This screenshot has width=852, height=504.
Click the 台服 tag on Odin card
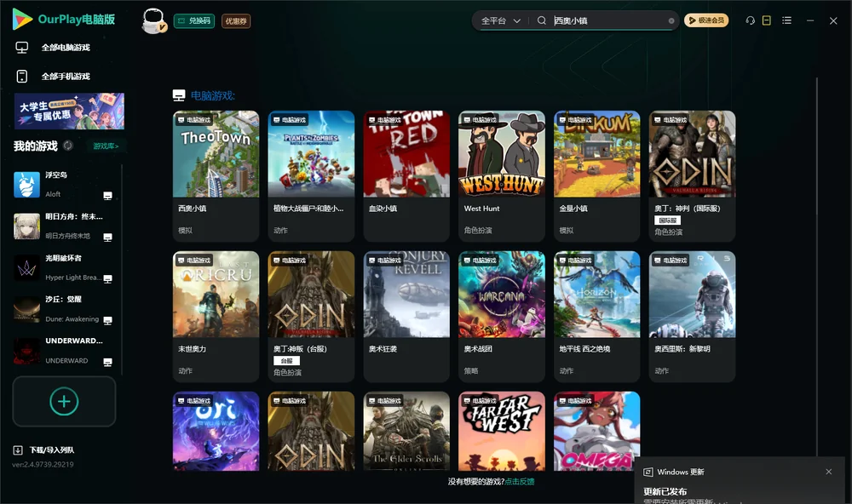tap(286, 361)
